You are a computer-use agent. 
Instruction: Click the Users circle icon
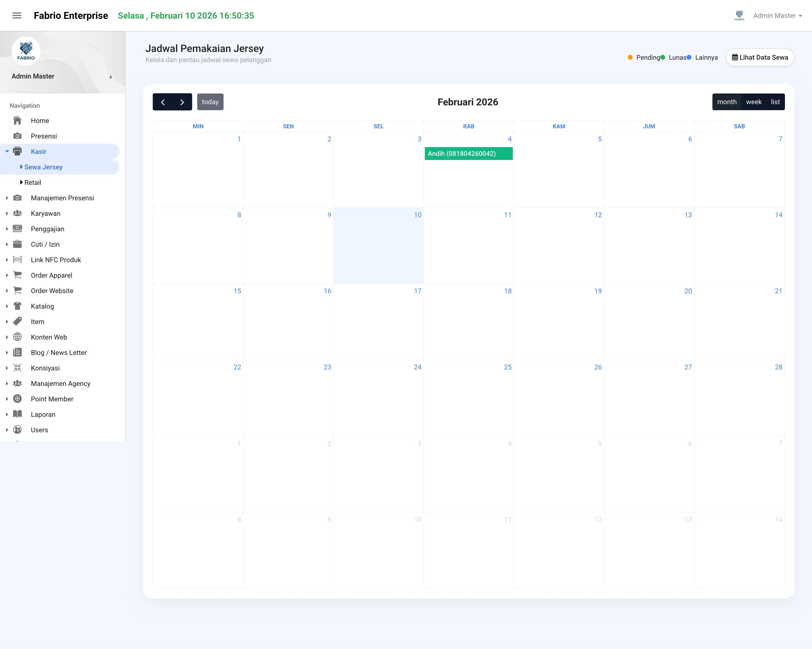[17, 430]
